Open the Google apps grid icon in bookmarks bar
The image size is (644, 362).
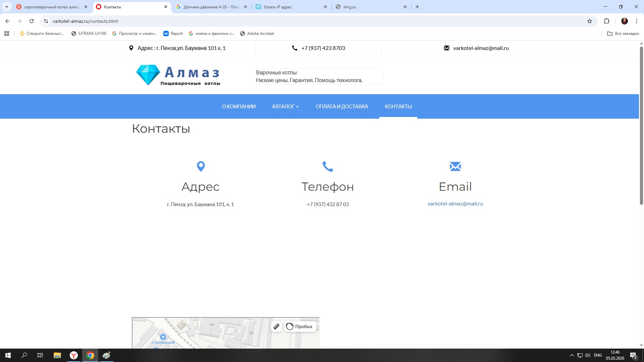click(7, 34)
